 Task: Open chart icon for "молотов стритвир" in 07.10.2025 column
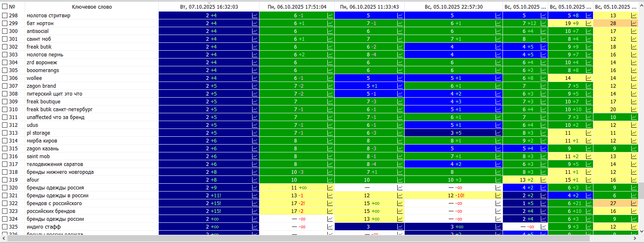(255, 16)
